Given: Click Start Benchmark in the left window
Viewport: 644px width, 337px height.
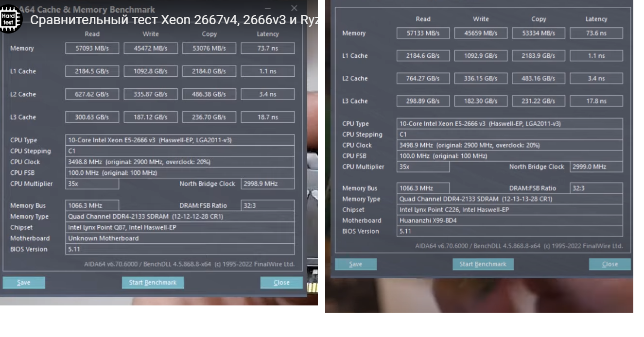Looking at the screenshot, I should coord(153,283).
